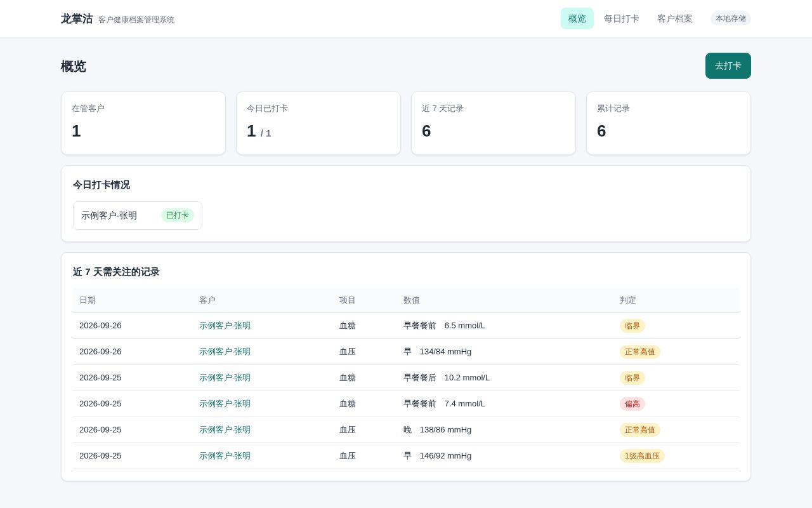The image size is (812, 508).
Task: Open 示例客户·张明 link in 6.5 mmol/L row
Action: [x=225, y=326]
